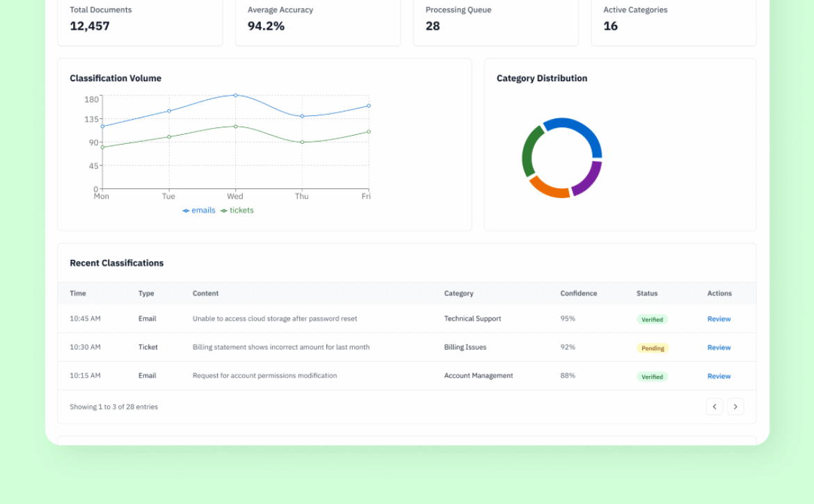
Task: Go to next page of classifications
Action: (x=735, y=407)
